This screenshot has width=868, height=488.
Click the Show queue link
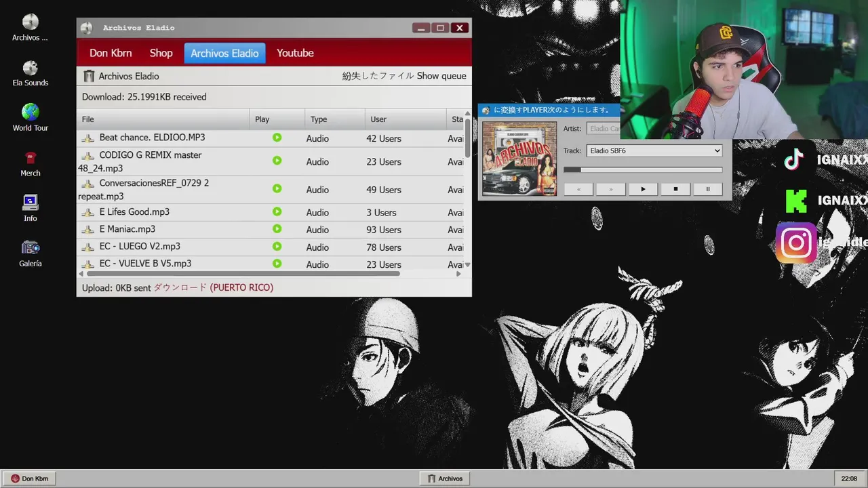[441, 76]
